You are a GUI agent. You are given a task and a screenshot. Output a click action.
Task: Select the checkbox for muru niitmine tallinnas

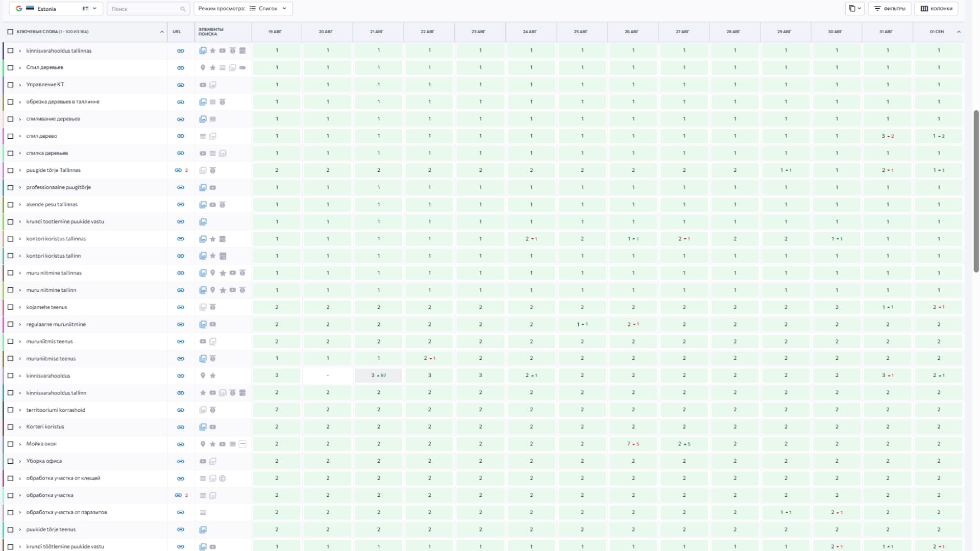point(10,273)
